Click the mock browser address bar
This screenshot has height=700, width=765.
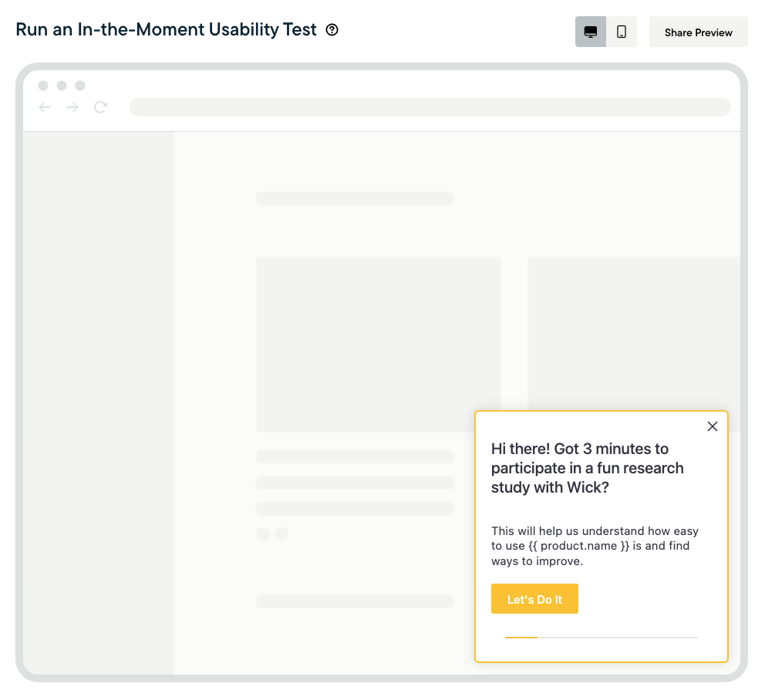430,107
